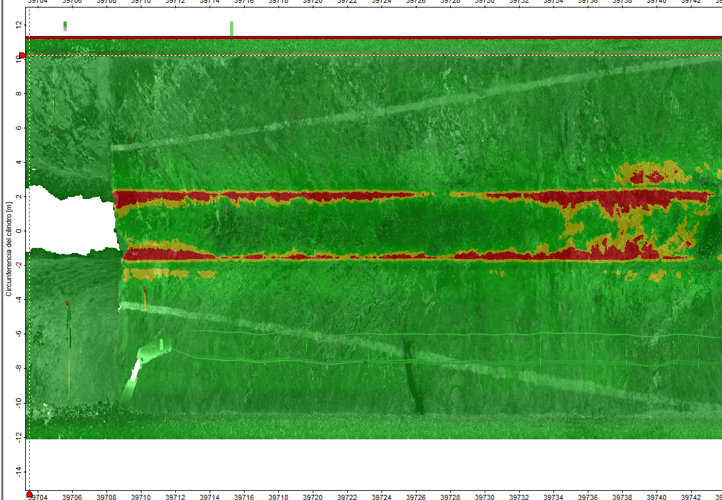Screen dimensions: 722x500
Task: Click the 12 tick label on the vertical axis
Action: click(x=18, y=24)
